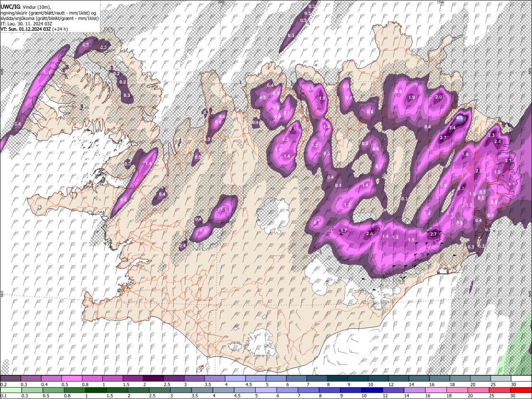Pick the palest green swatch on rain scale
The image size is (532, 399).
11,390
